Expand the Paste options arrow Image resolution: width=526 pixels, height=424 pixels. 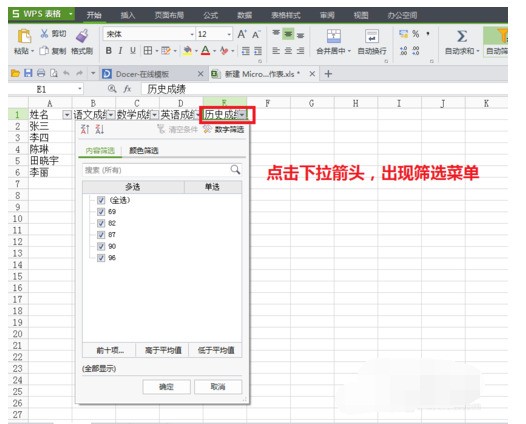[33, 51]
